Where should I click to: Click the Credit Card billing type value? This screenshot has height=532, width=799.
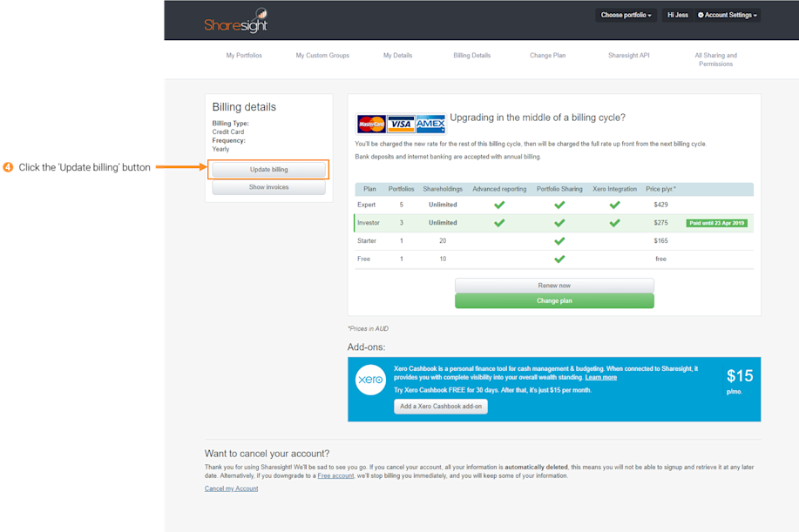[x=228, y=131]
